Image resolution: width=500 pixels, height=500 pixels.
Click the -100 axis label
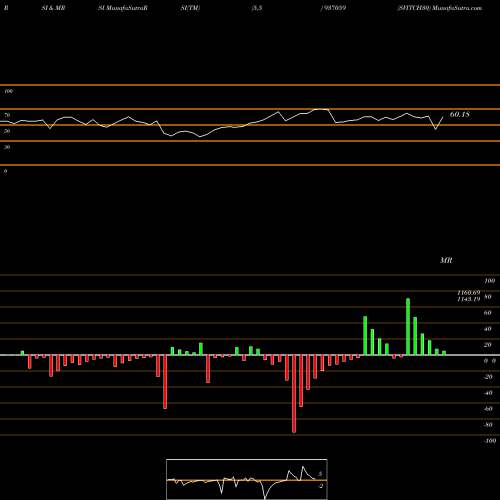[x=490, y=441]
